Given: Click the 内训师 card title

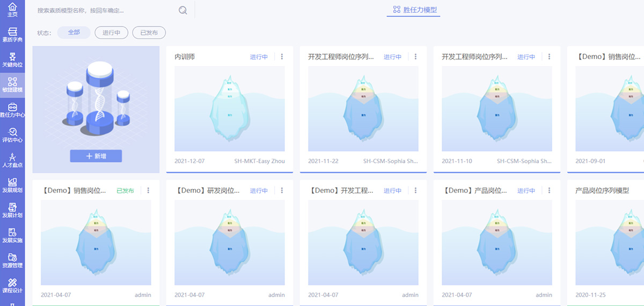Looking at the screenshot, I should (185, 56).
